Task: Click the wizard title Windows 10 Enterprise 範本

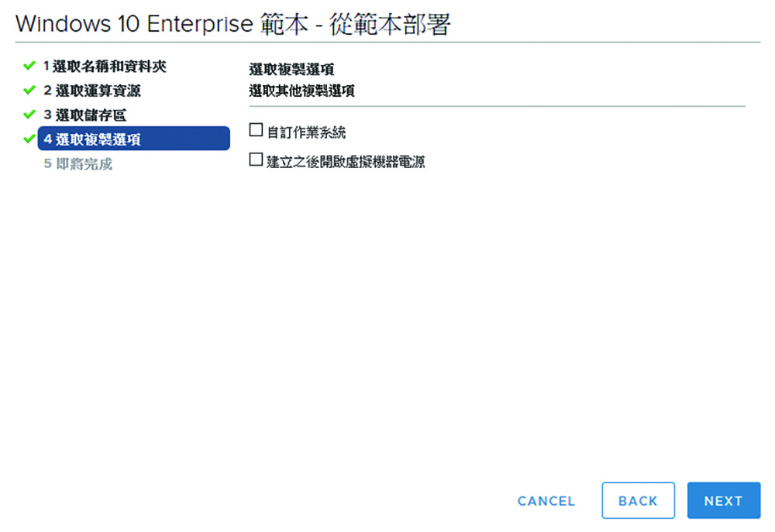Action: click(x=162, y=24)
